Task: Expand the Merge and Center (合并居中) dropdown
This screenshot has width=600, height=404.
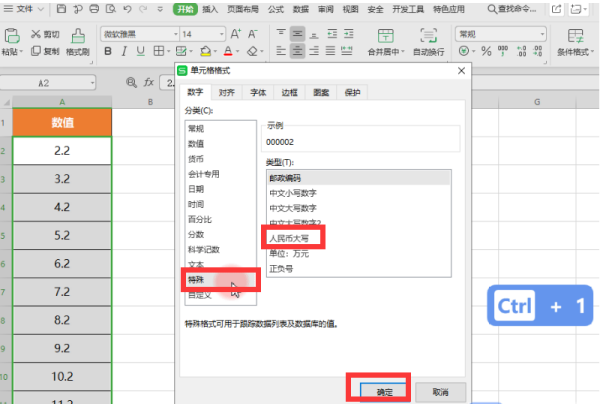Action: (403, 51)
